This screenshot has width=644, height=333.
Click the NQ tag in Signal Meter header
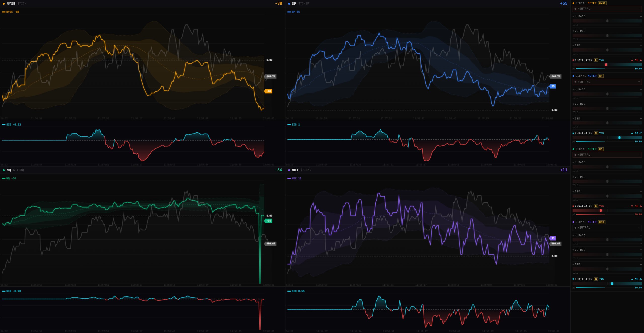pos(600,149)
